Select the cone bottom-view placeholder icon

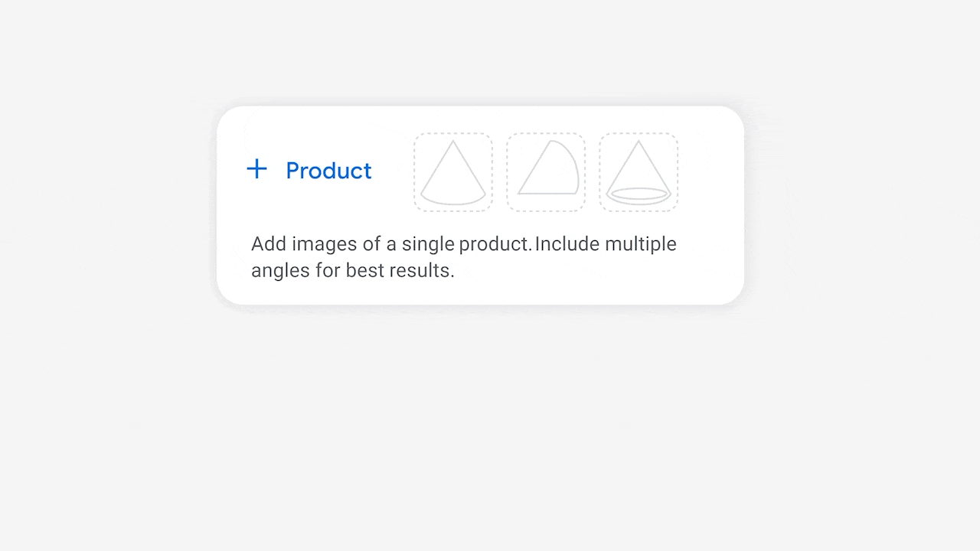pos(639,171)
